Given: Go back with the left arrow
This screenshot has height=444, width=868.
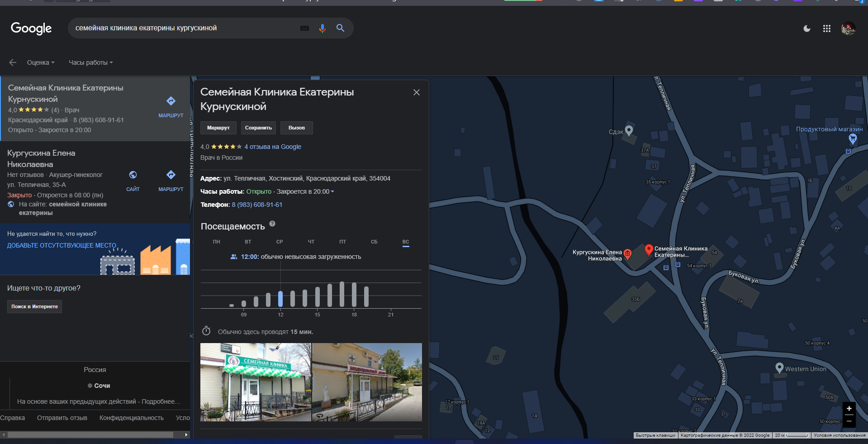Looking at the screenshot, I should pyautogui.click(x=13, y=62).
